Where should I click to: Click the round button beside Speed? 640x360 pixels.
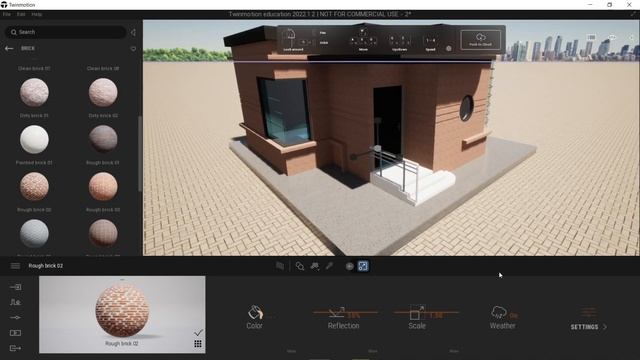tap(449, 49)
